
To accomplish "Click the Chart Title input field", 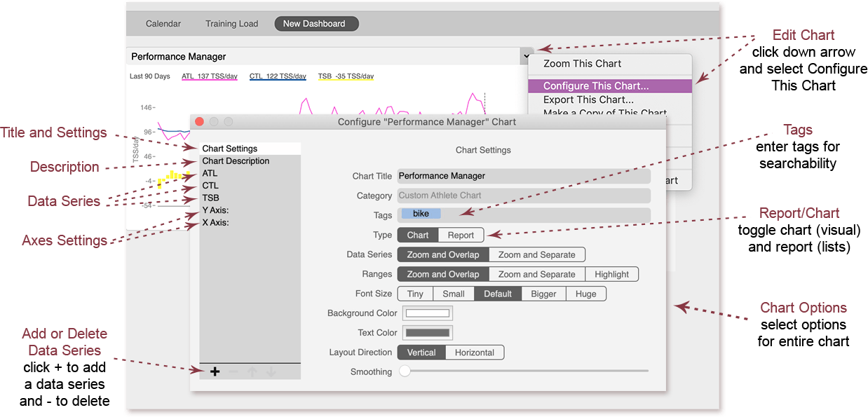I will point(524,176).
